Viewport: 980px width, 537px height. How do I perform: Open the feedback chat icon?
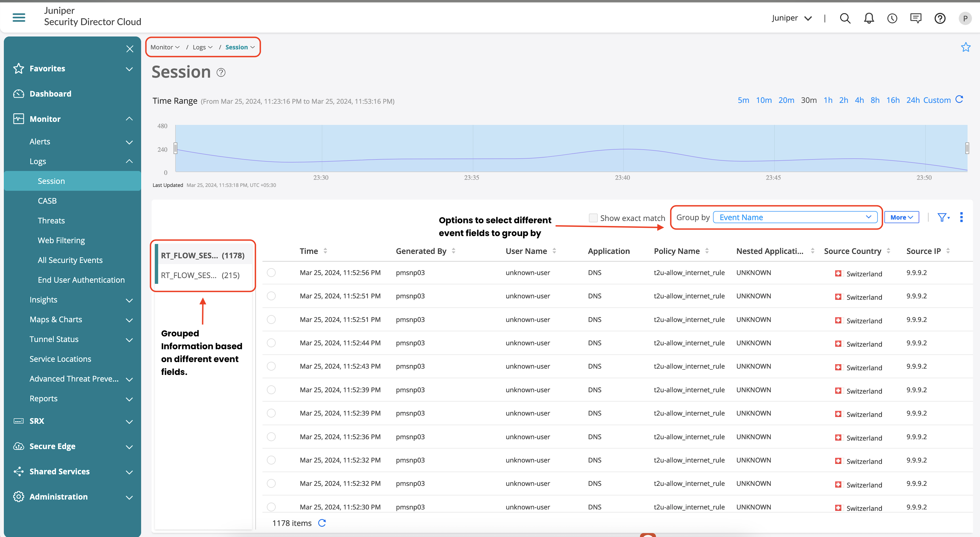point(916,18)
